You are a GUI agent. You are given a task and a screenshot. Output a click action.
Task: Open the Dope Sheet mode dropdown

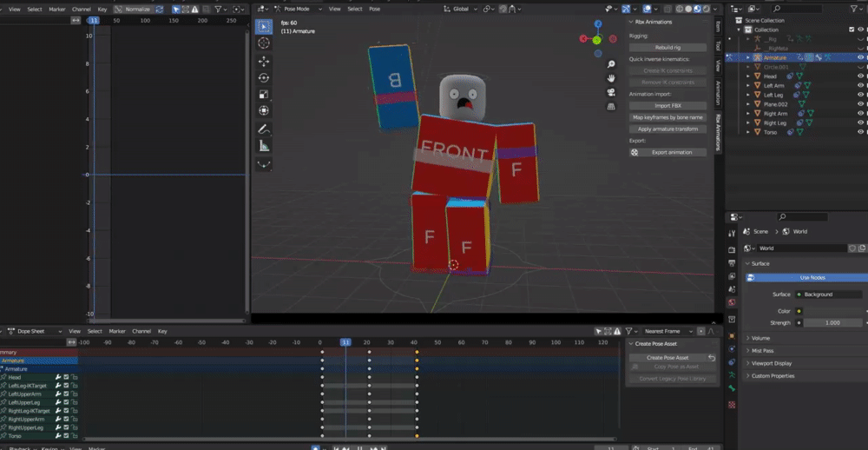(x=35, y=331)
